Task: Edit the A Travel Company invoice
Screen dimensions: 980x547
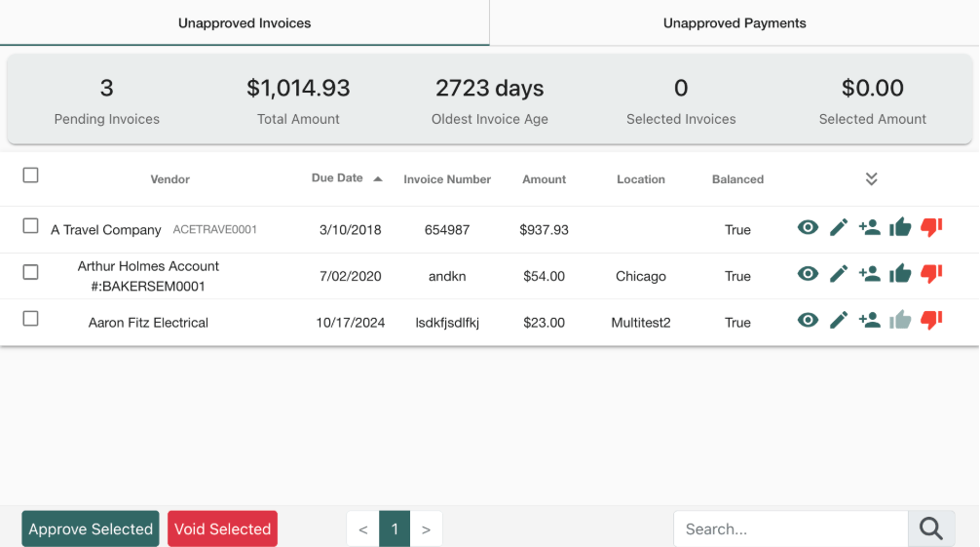Action: coord(839,228)
